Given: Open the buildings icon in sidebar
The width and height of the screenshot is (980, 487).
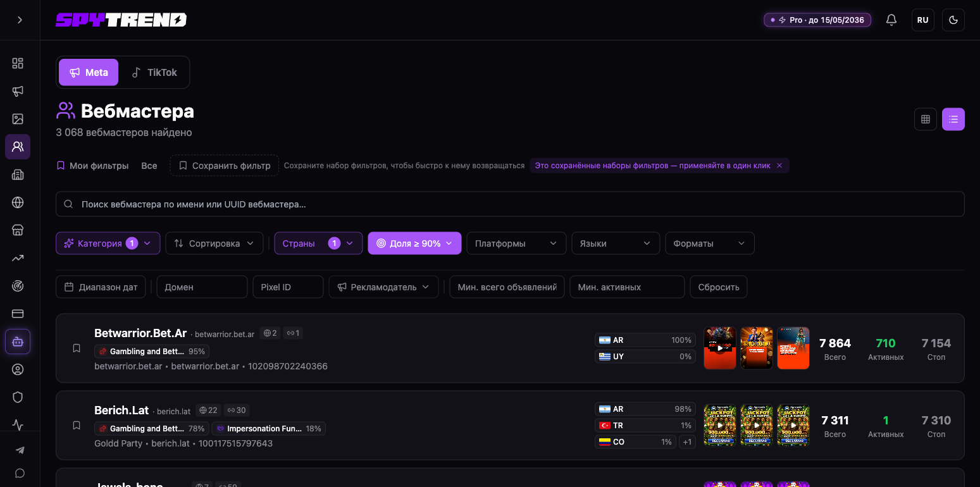Looking at the screenshot, I should point(18,175).
